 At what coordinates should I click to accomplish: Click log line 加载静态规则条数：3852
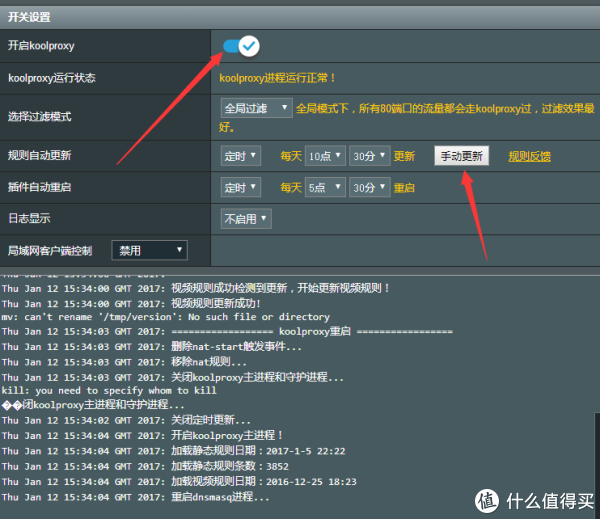click(145, 466)
